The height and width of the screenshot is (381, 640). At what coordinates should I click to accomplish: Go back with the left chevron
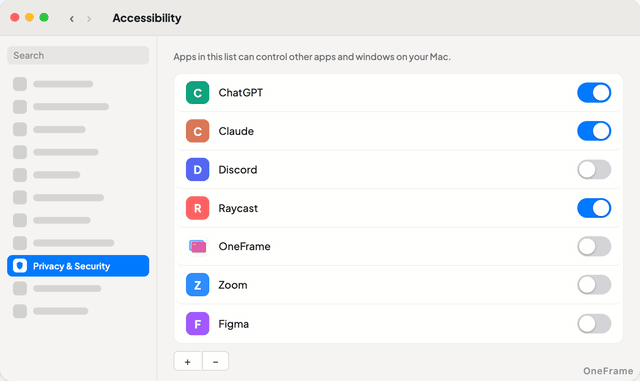(x=72, y=19)
